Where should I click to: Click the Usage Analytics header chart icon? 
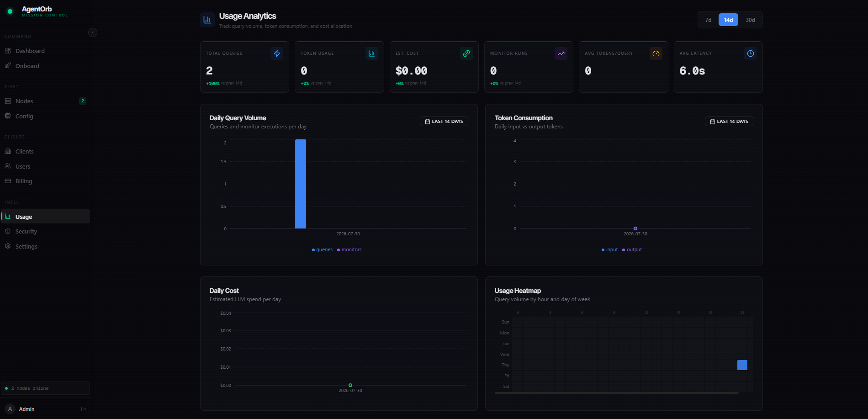[x=207, y=20]
